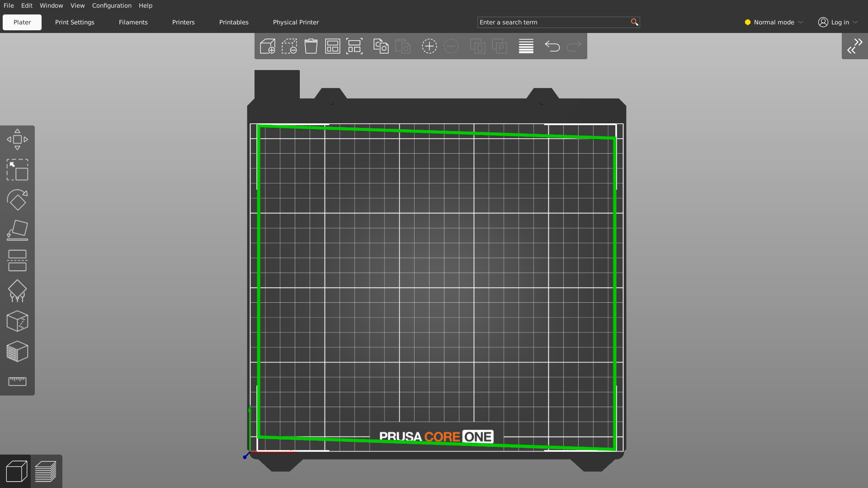Click the Arrange objects icon
Image resolution: width=868 pixels, height=488 pixels.
tap(333, 46)
